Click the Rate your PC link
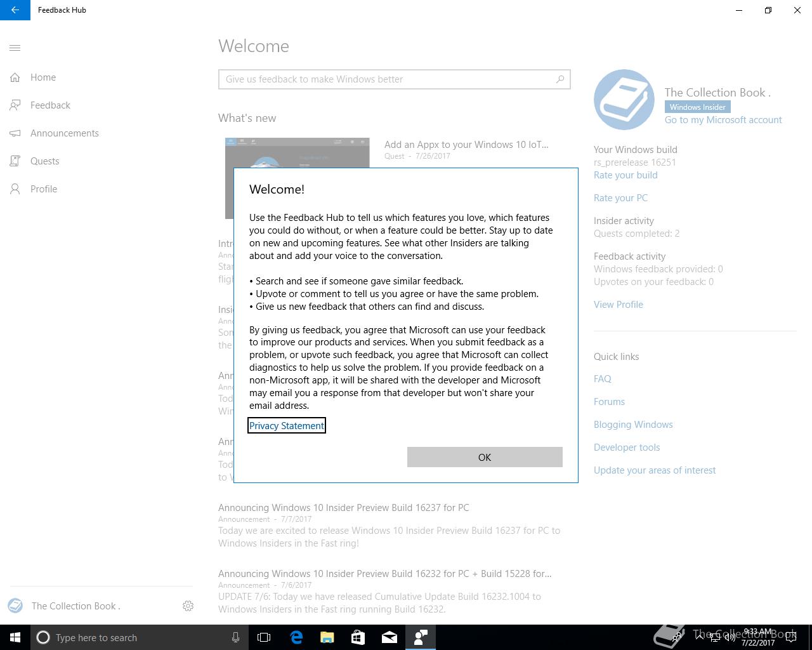The height and width of the screenshot is (650, 812). 620,198
